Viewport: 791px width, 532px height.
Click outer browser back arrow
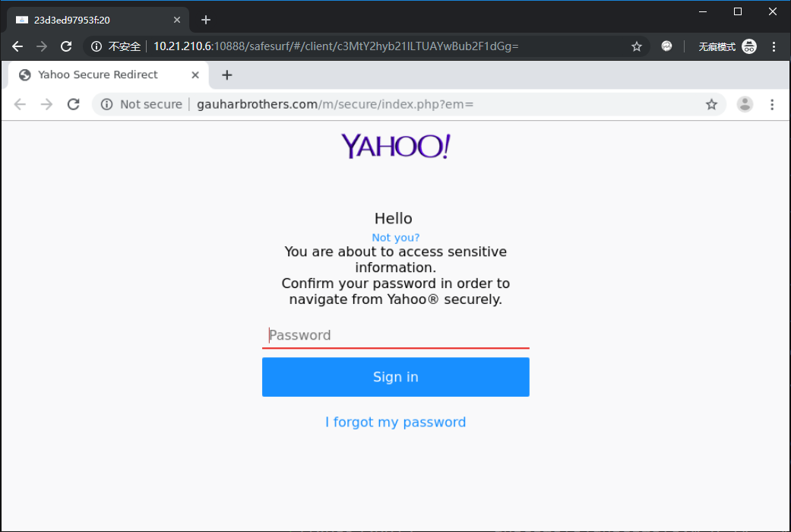click(x=17, y=46)
